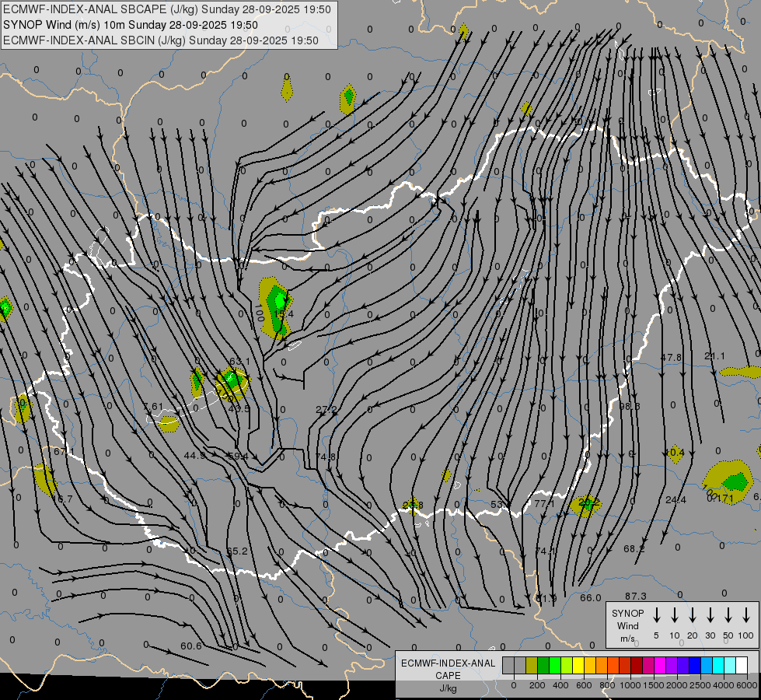The width and height of the screenshot is (761, 700).
Task: Pick the cyan CAPE legend swatch
Action: point(718,666)
